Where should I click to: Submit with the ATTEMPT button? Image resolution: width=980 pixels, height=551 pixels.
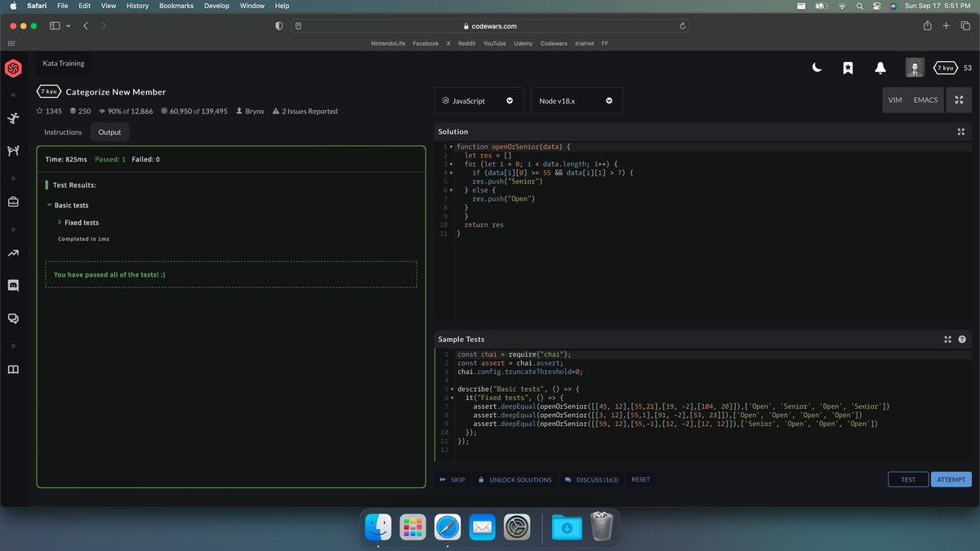pyautogui.click(x=951, y=480)
